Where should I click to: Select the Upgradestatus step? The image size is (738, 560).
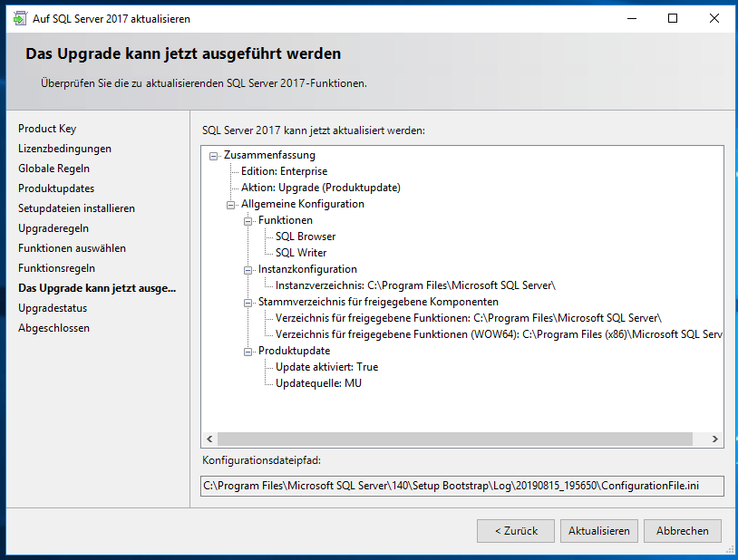click(53, 308)
